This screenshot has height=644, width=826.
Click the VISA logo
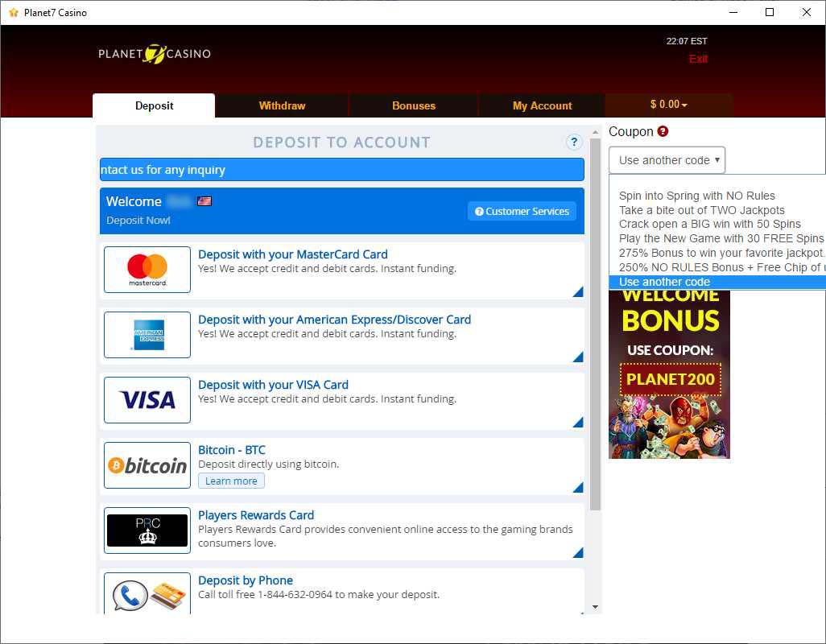147,400
